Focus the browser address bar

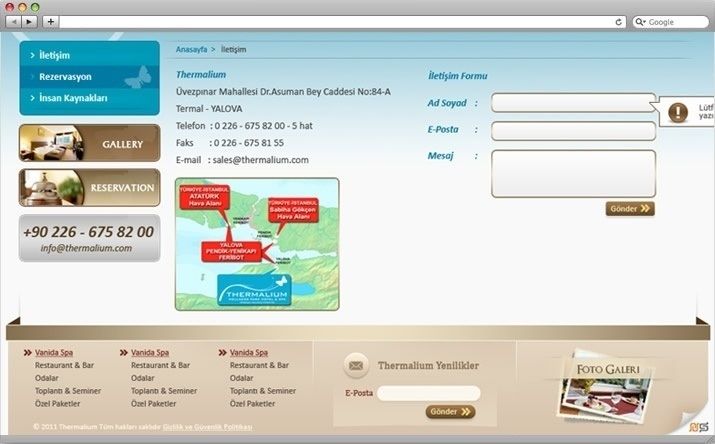click(337, 22)
